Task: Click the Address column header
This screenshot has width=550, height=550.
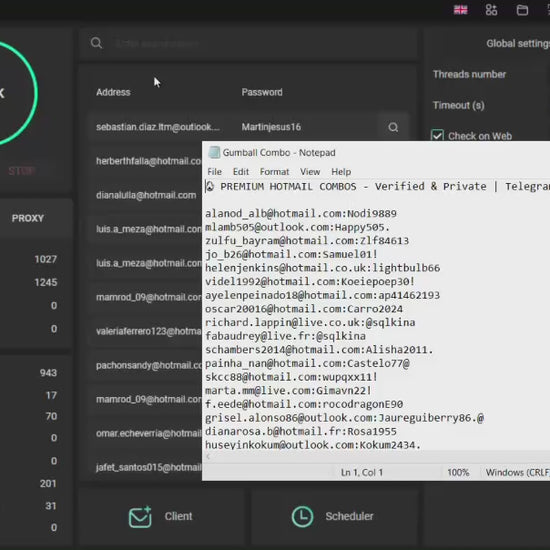Action: click(113, 92)
